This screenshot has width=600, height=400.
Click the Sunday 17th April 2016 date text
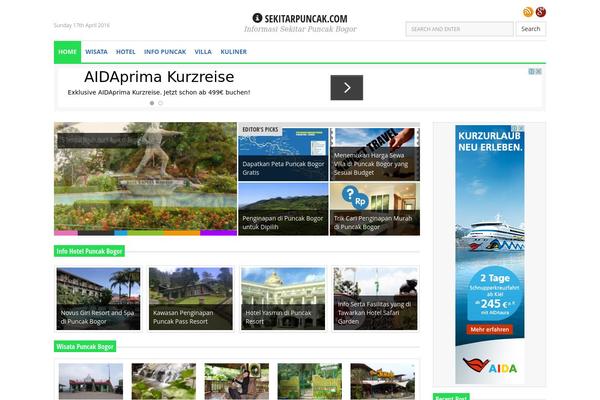[x=82, y=25]
